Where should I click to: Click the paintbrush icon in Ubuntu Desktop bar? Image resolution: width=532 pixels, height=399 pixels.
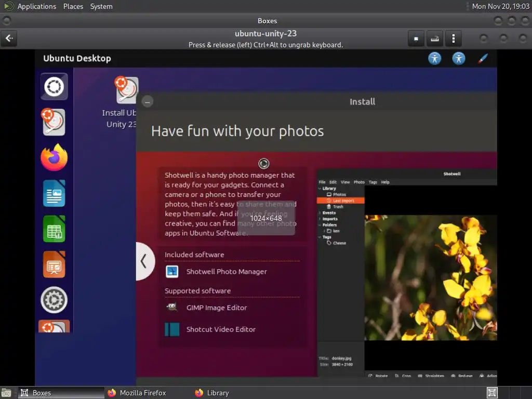[483, 58]
